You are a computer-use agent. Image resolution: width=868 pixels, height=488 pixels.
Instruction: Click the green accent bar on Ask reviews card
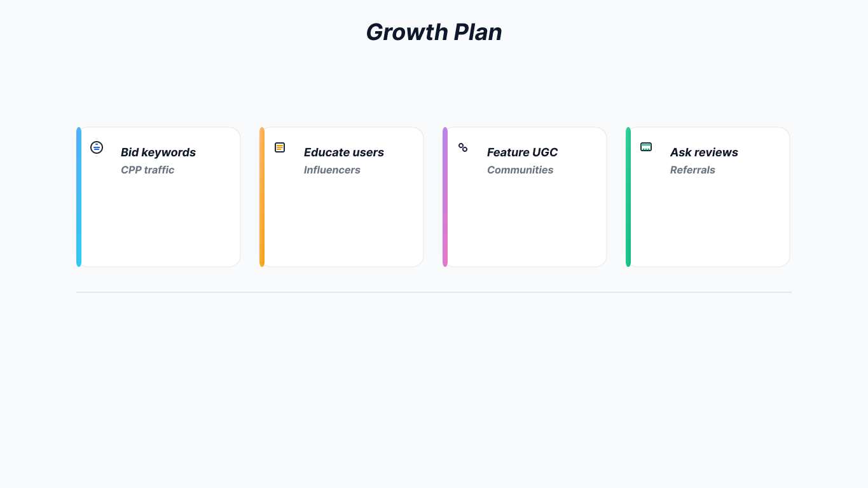tap(628, 197)
